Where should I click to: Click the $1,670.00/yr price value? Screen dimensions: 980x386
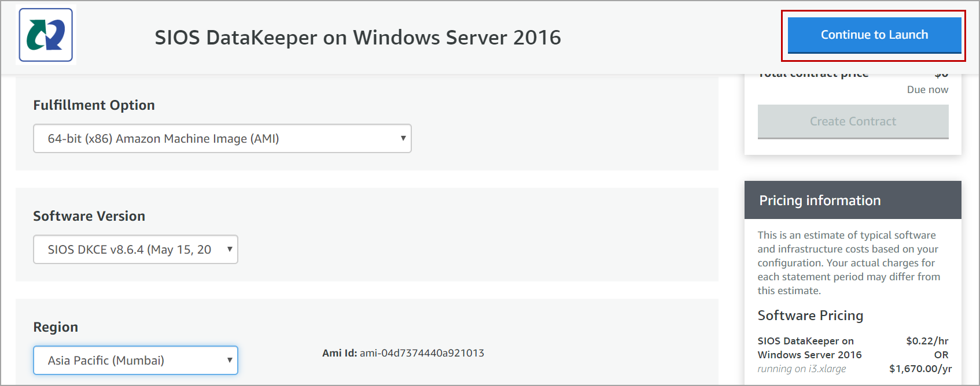pyautogui.click(x=920, y=369)
